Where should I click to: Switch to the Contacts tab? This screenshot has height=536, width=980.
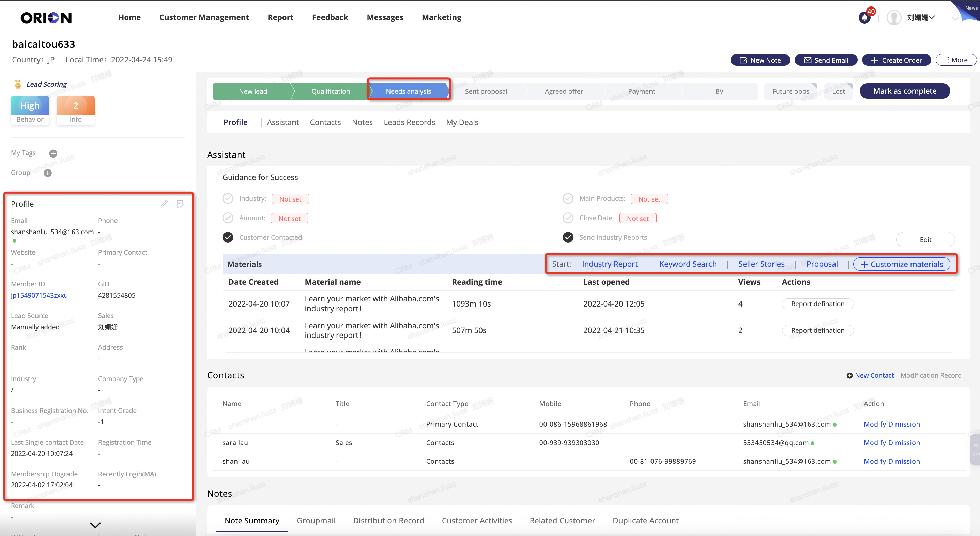tap(325, 123)
